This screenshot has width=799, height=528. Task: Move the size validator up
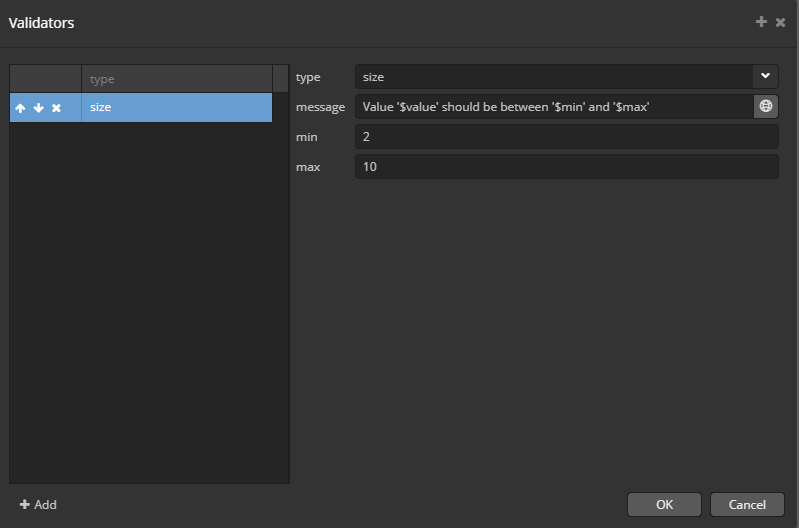[20, 108]
